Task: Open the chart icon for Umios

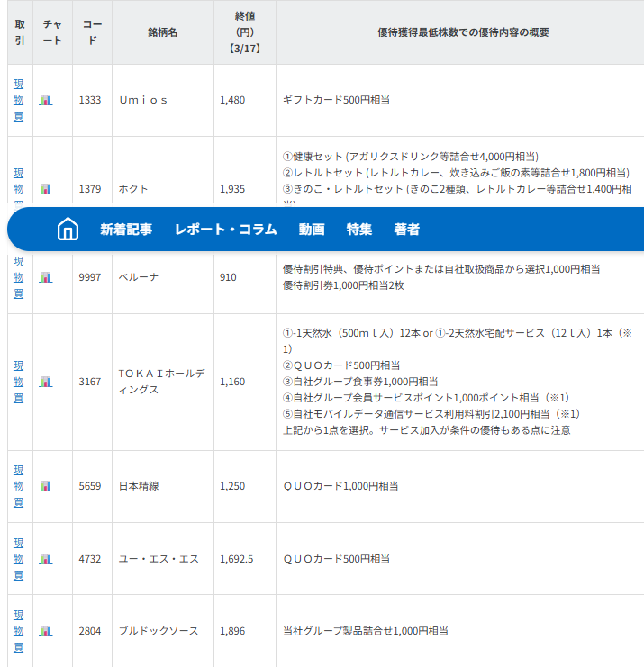Action: click(46, 100)
